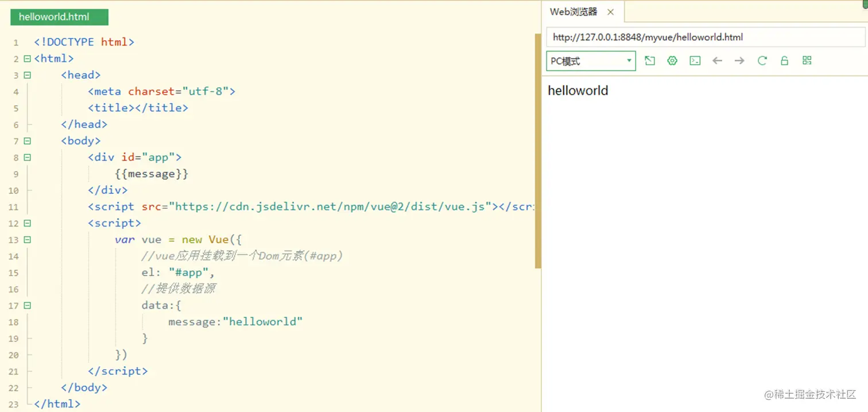The height and width of the screenshot is (412, 868).
Task: Click the {{message}} expression
Action: pos(152,174)
